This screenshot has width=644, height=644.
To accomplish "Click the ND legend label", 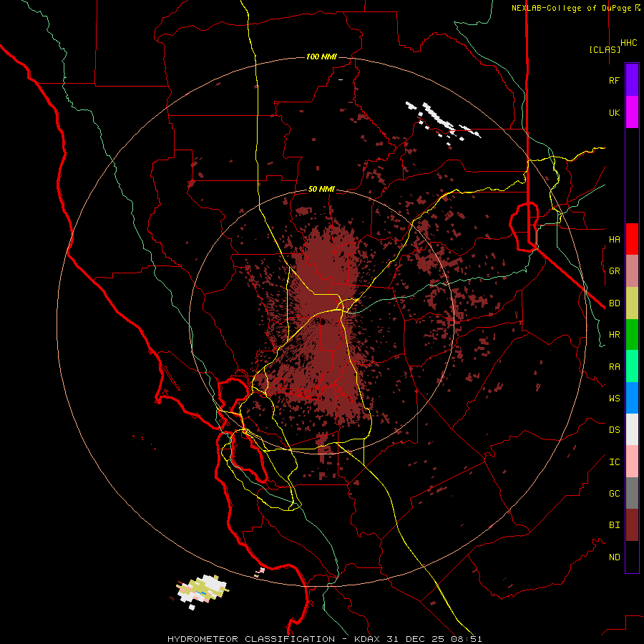I will coord(614,557).
